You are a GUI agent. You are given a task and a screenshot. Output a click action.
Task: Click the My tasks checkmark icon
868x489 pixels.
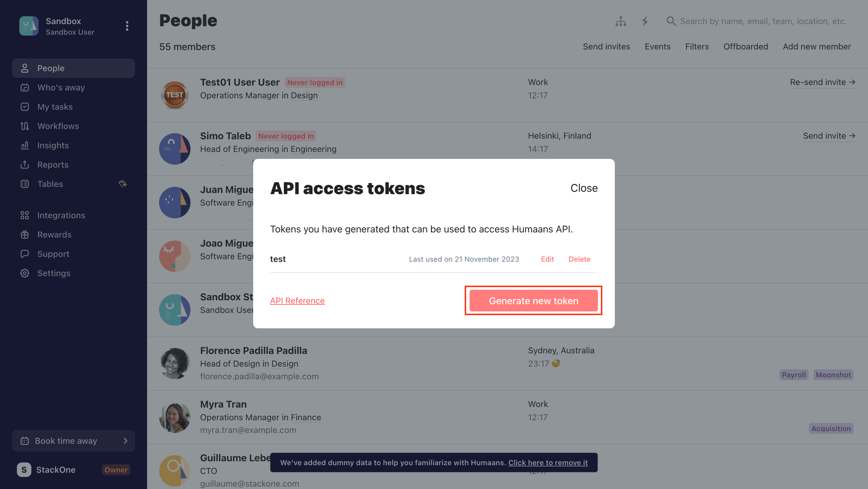(25, 106)
